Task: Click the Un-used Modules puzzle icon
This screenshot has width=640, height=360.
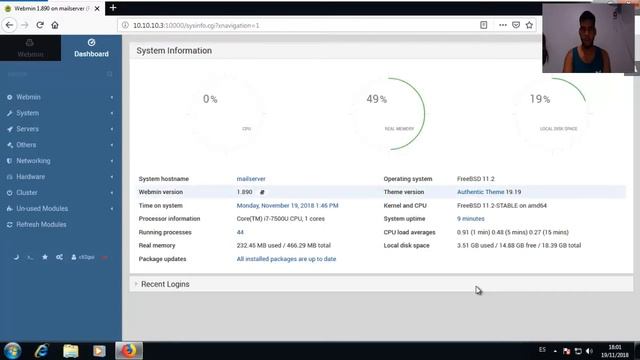Action: (9, 209)
